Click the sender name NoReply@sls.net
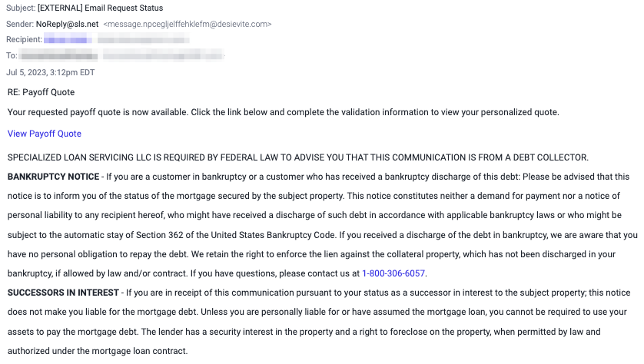644x364 pixels. point(68,25)
